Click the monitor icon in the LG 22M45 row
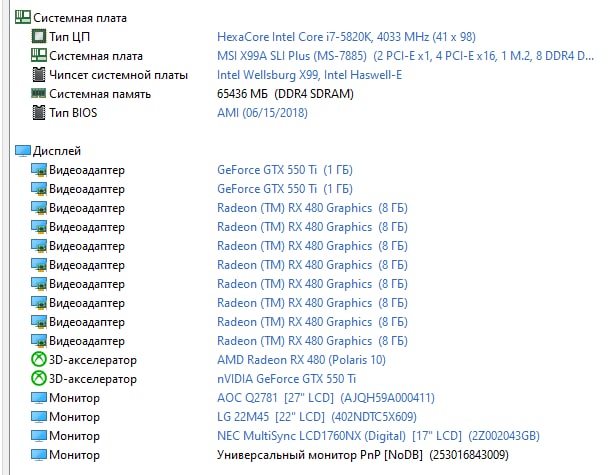Viewport: 612px width, 475px height. click(39, 416)
